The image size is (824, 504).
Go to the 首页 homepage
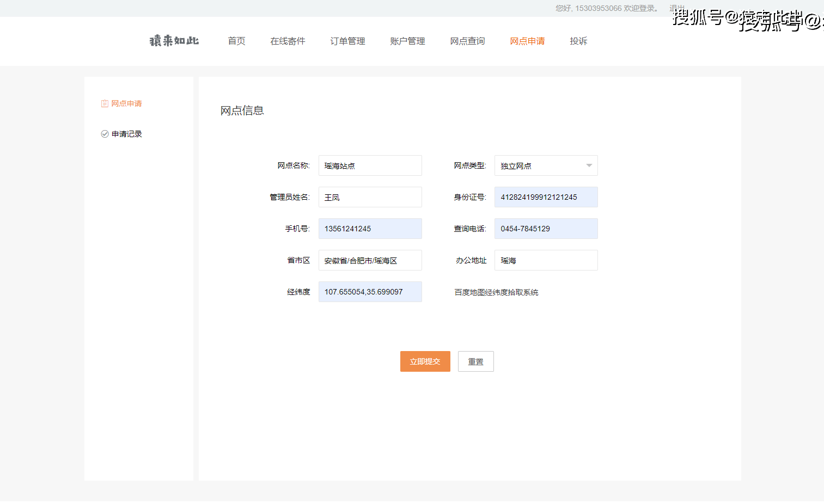point(236,41)
